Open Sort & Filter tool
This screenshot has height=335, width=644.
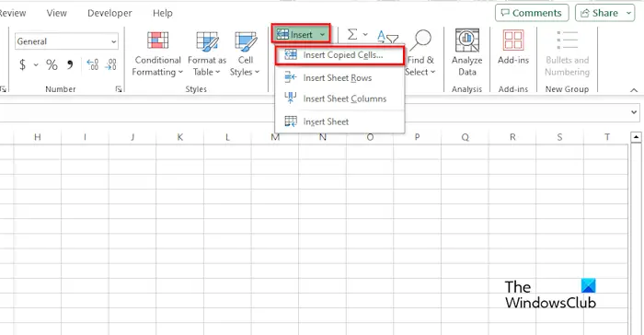click(387, 38)
